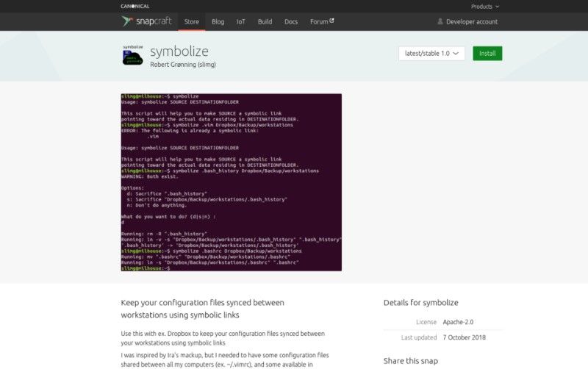Go to the Blog menu item
Screen dimensions: 588x369
pyautogui.click(x=218, y=22)
